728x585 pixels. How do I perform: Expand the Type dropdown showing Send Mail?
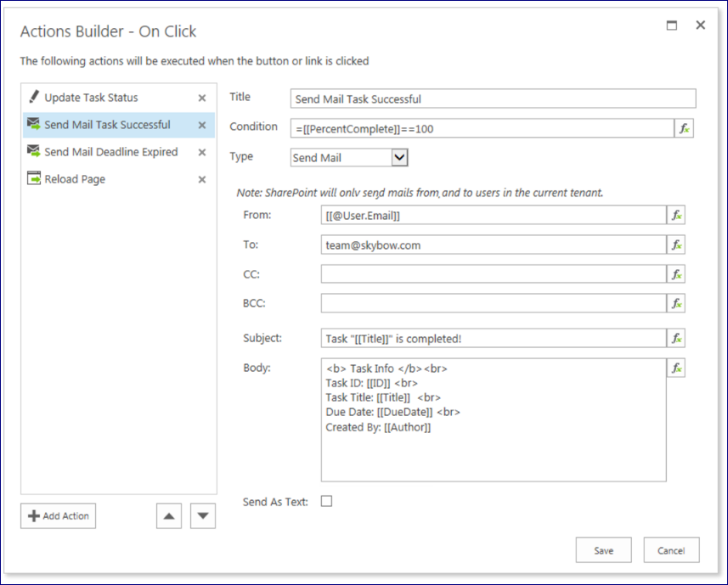coord(399,157)
